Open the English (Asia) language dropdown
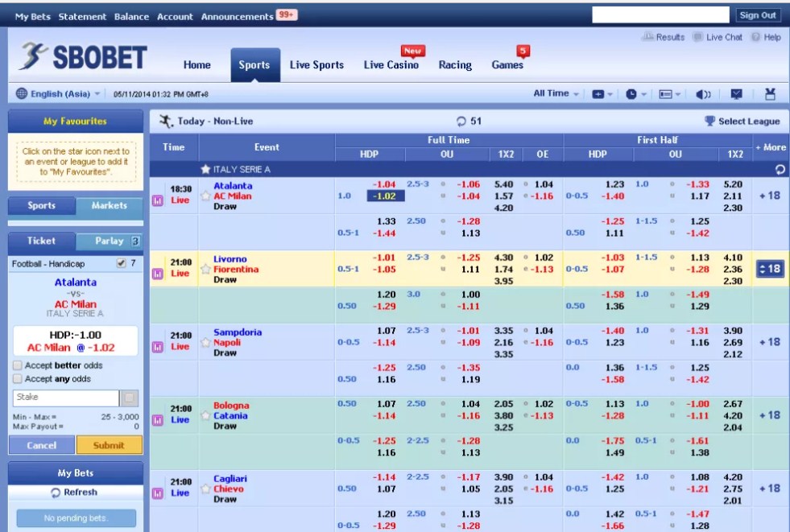790x532 pixels. click(x=58, y=93)
